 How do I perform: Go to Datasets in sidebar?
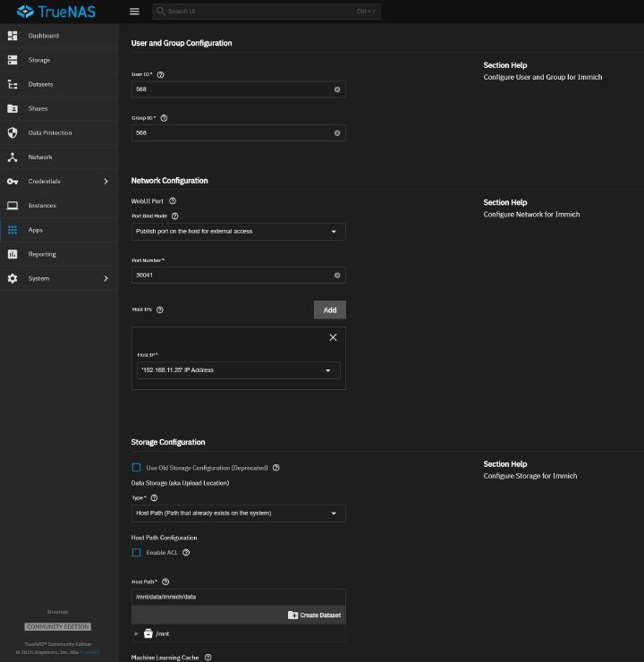click(59, 84)
